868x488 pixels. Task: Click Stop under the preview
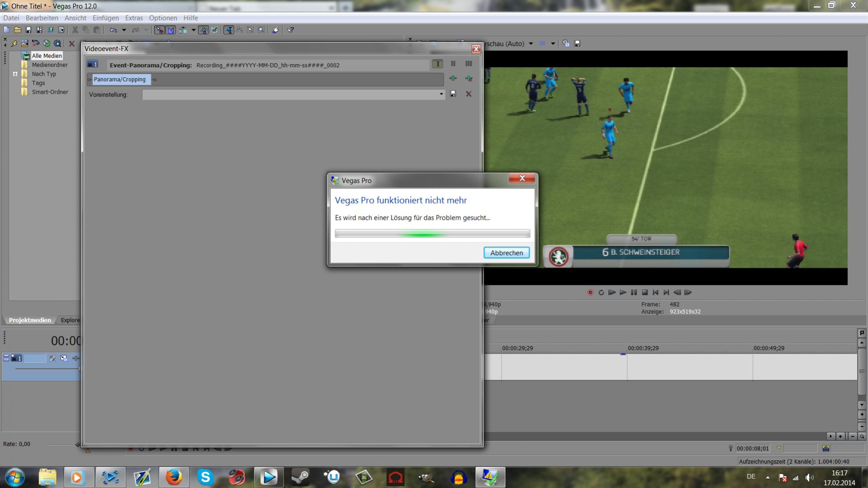(645, 293)
